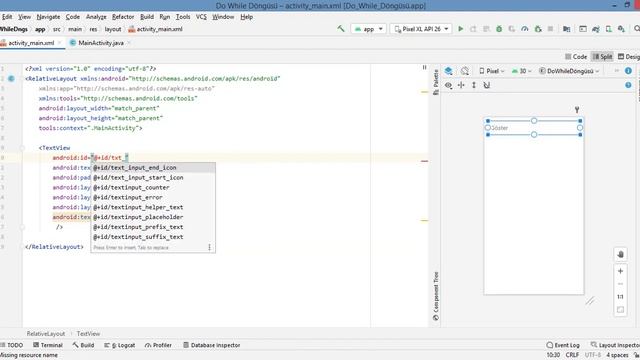Open the Palette side panel

coord(436,82)
